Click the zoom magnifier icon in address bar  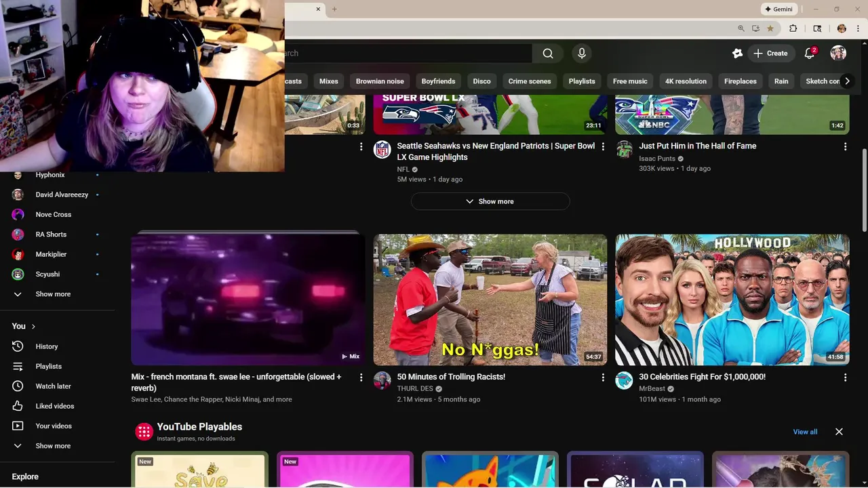(741, 28)
